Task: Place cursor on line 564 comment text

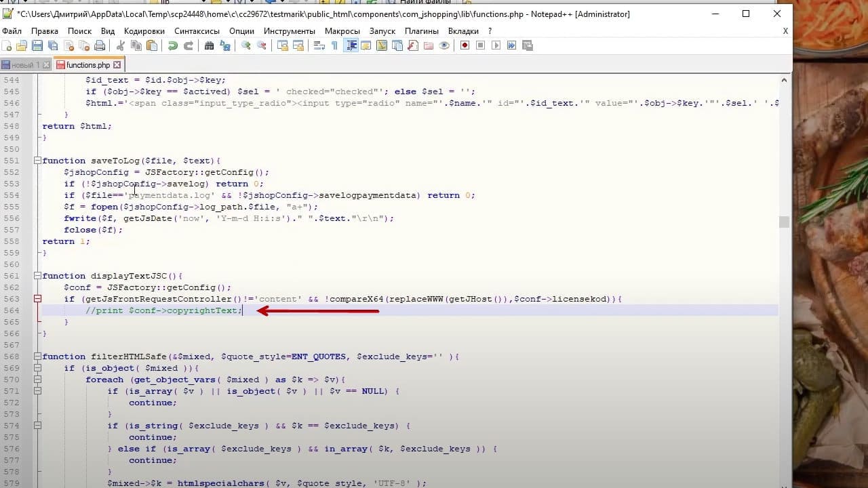Action: (x=163, y=310)
